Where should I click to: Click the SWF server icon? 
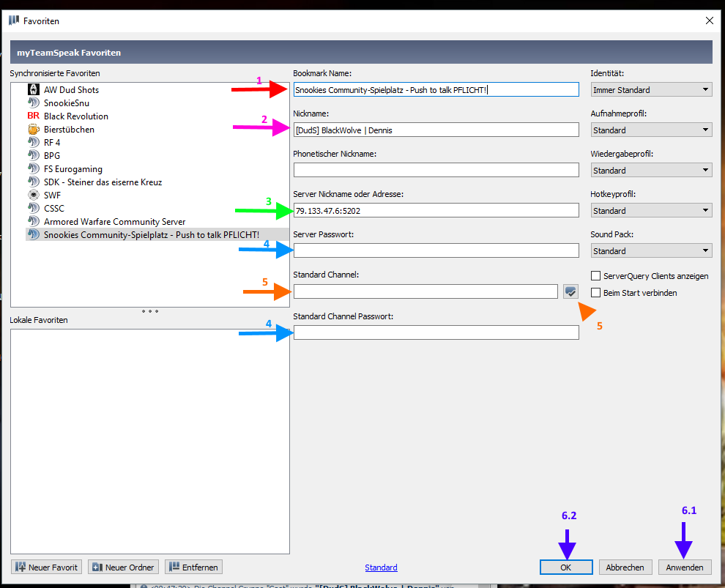coord(33,195)
